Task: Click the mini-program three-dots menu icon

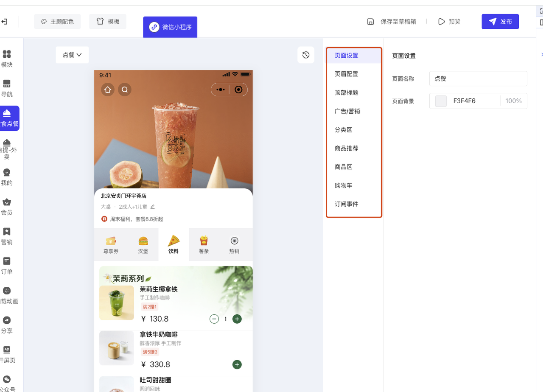Action: 220,90
